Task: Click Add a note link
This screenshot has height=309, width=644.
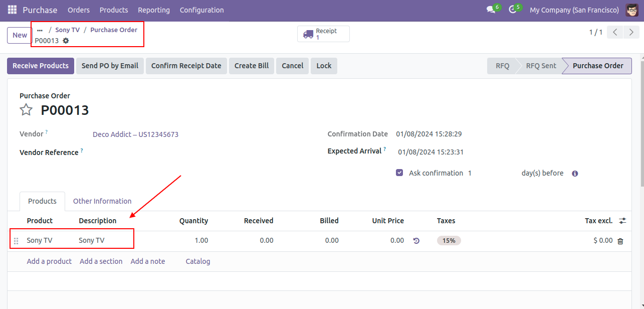Action: tap(148, 261)
